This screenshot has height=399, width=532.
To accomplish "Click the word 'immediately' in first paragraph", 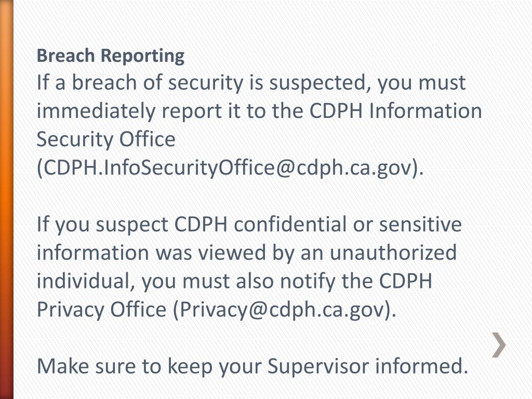I will (x=96, y=111).
